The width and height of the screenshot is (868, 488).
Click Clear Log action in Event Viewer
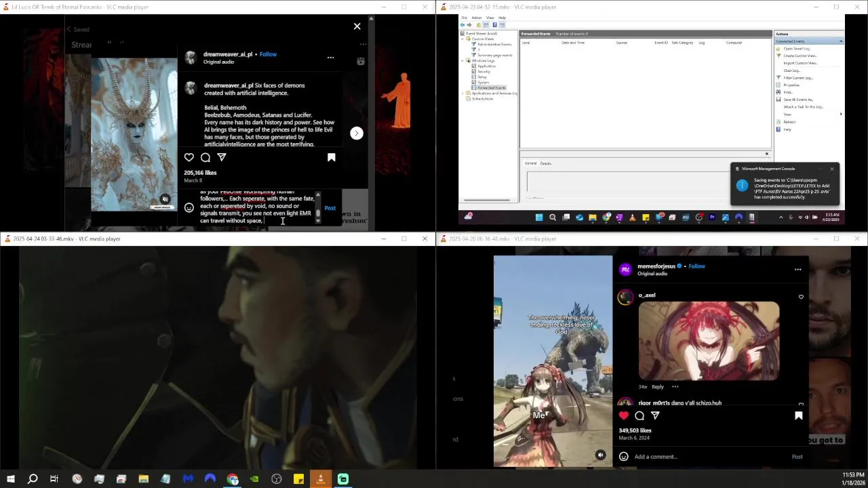(791, 70)
